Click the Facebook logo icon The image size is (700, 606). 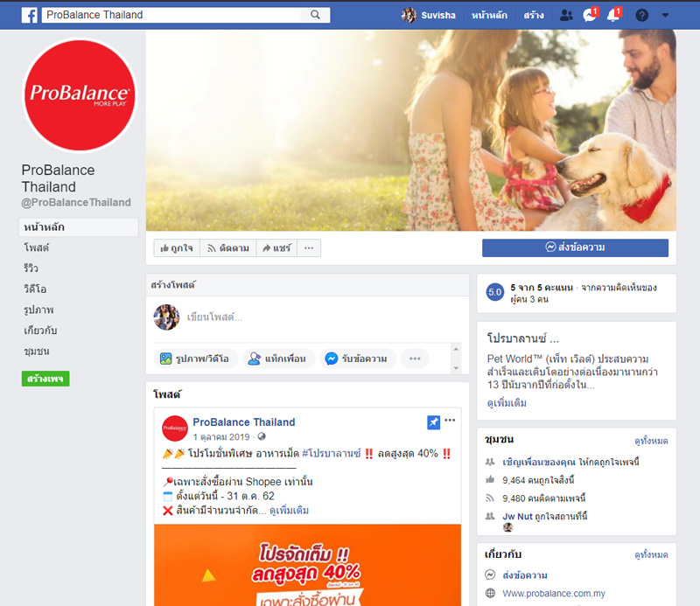tap(29, 15)
